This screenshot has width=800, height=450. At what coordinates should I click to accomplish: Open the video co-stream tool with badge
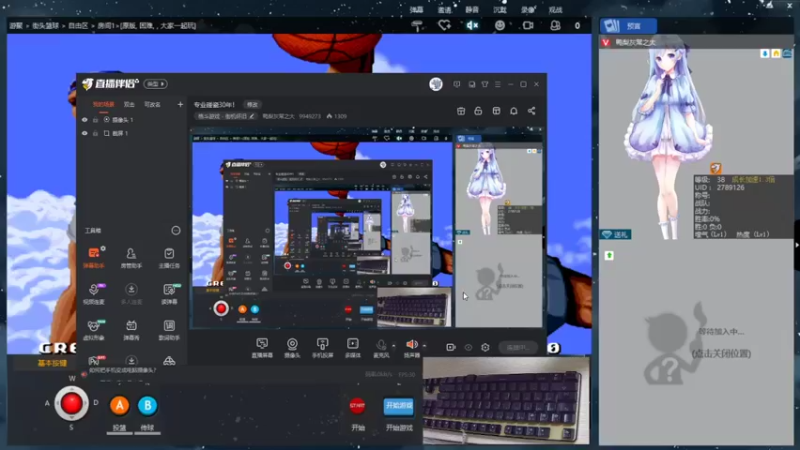94,293
